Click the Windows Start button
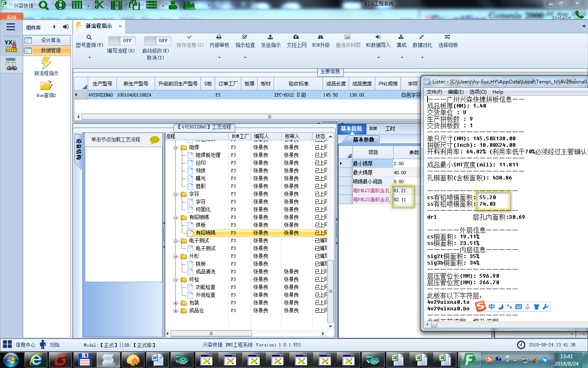588x368 pixels. [x=11, y=360]
